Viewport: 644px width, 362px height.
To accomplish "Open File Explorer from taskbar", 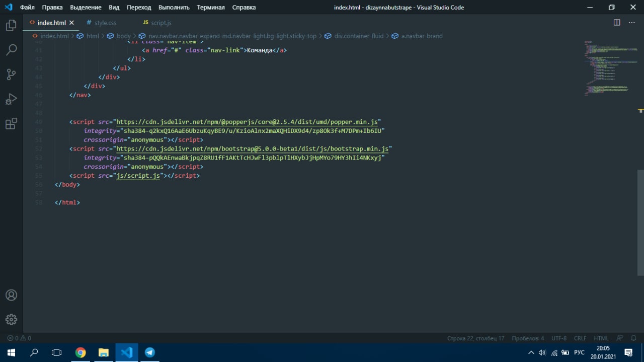I will click(103, 352).
